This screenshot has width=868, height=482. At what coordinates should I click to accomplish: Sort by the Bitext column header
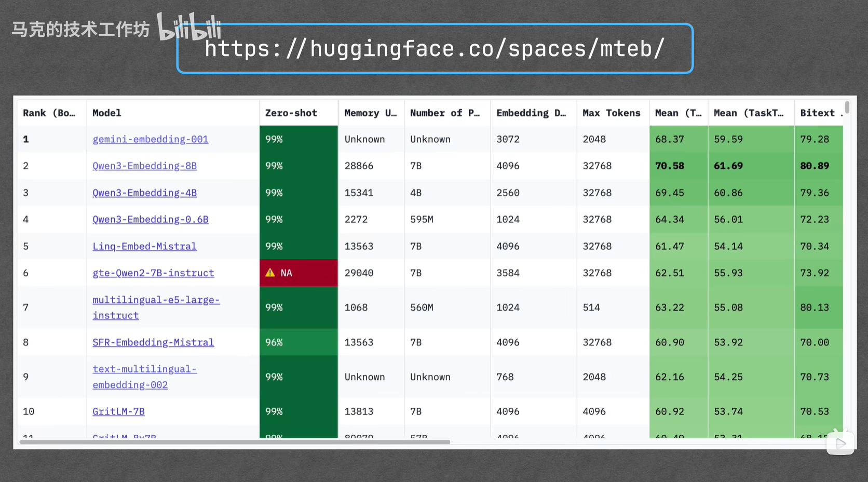point(818,113)
